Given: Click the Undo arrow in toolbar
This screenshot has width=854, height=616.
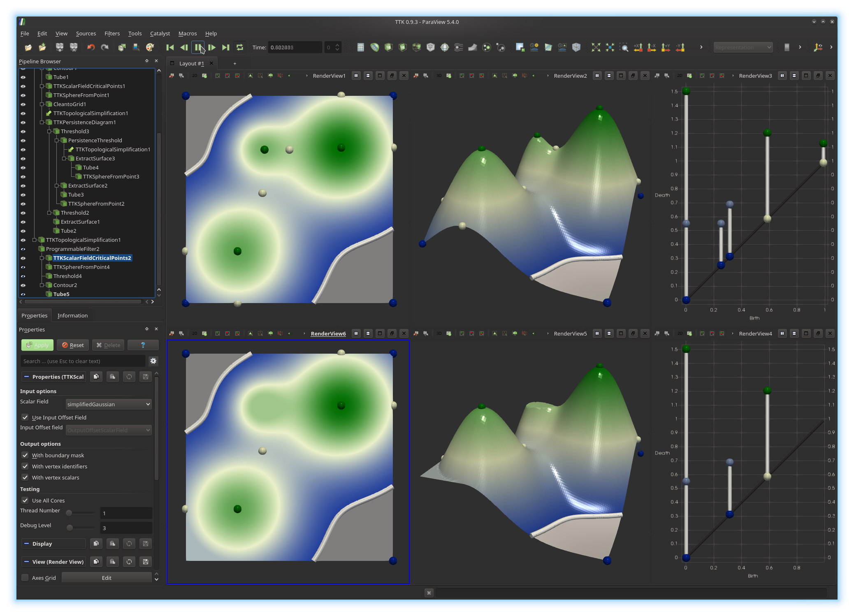Looking at the screenshot, I should pyautogui.click(x=91, y=47).
